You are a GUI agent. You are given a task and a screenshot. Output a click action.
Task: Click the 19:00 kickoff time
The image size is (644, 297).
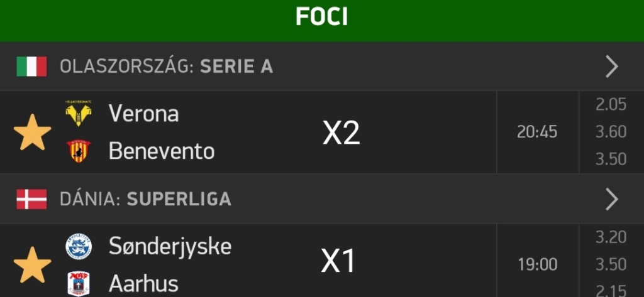[537, 264]
